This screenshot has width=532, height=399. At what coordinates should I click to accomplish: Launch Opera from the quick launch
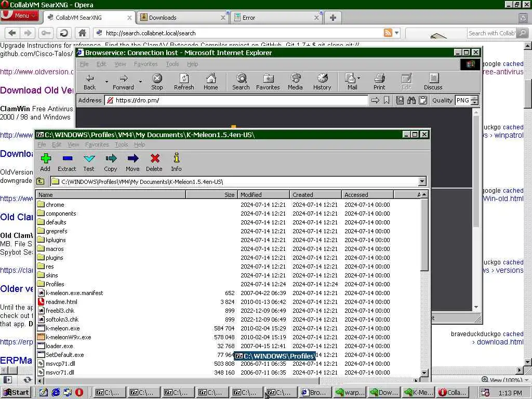click(79, 393)
